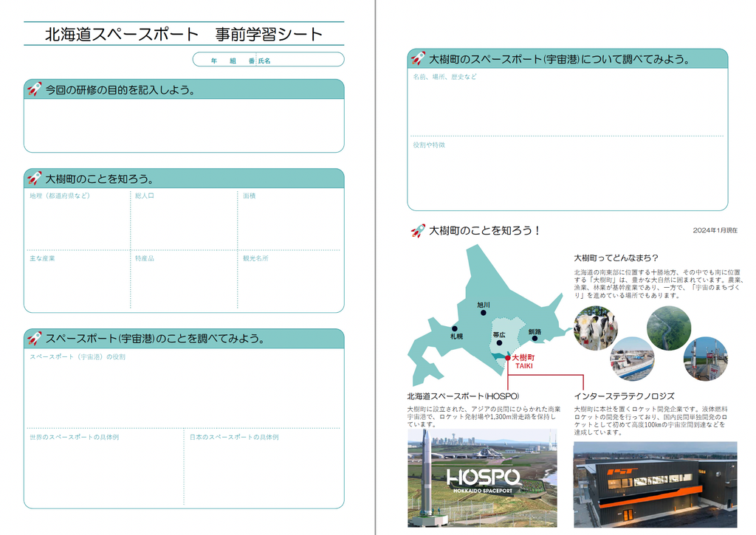Click the paragraph starting 大樹町に本社を置くロケット
Viewport: 756px width, 535px height.
coord(650,421)
